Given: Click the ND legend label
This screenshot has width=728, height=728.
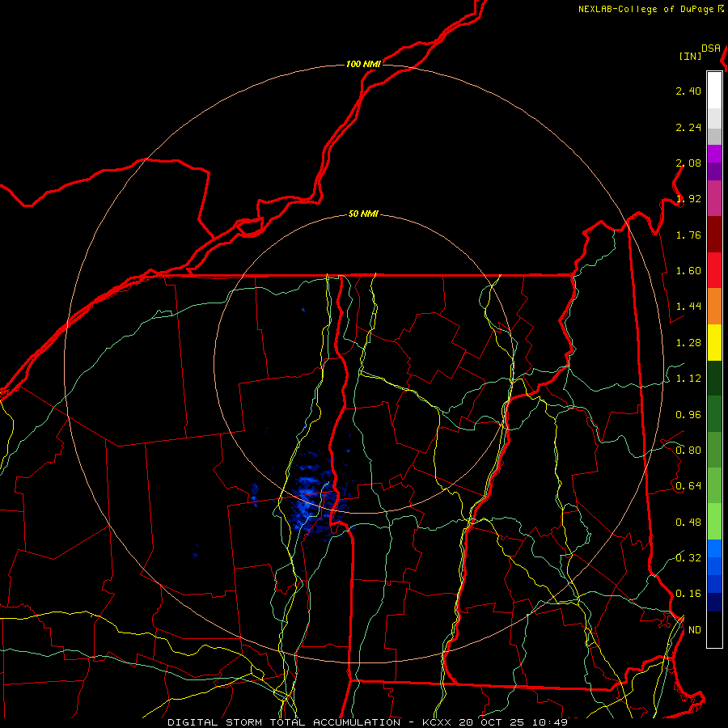Looking at the screenshot, I should (x=695, y=630).
